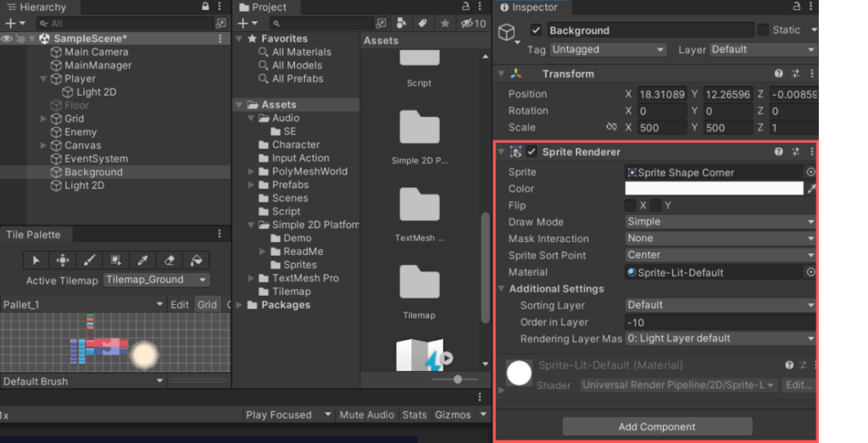Select the Tile Palette tab
The width and height of the screenshot is (868, 443).
click(34, 235)
